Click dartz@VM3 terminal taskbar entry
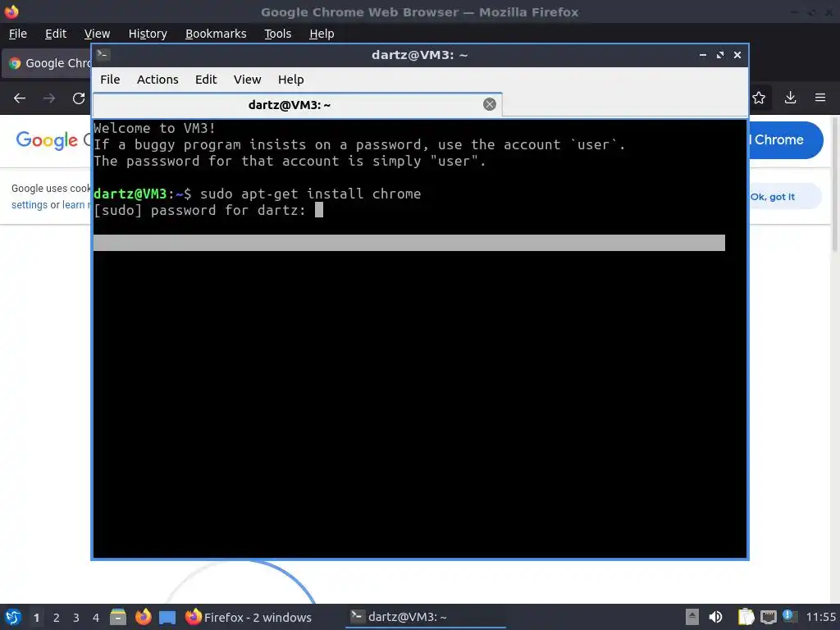 [426, 617]
